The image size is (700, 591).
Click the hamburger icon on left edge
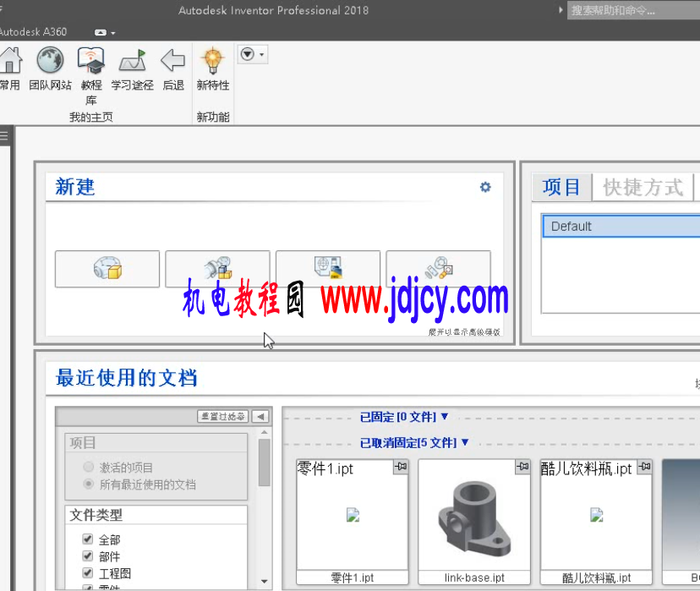click(x=4, y=135)
